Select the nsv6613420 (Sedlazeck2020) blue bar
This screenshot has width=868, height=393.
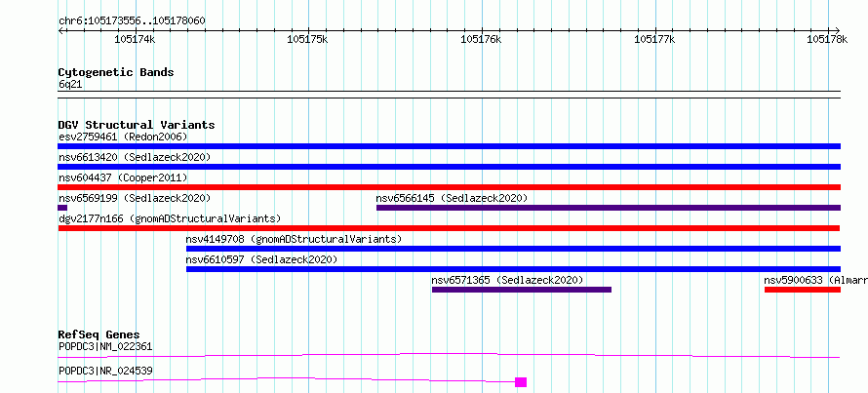coord(449,167)
